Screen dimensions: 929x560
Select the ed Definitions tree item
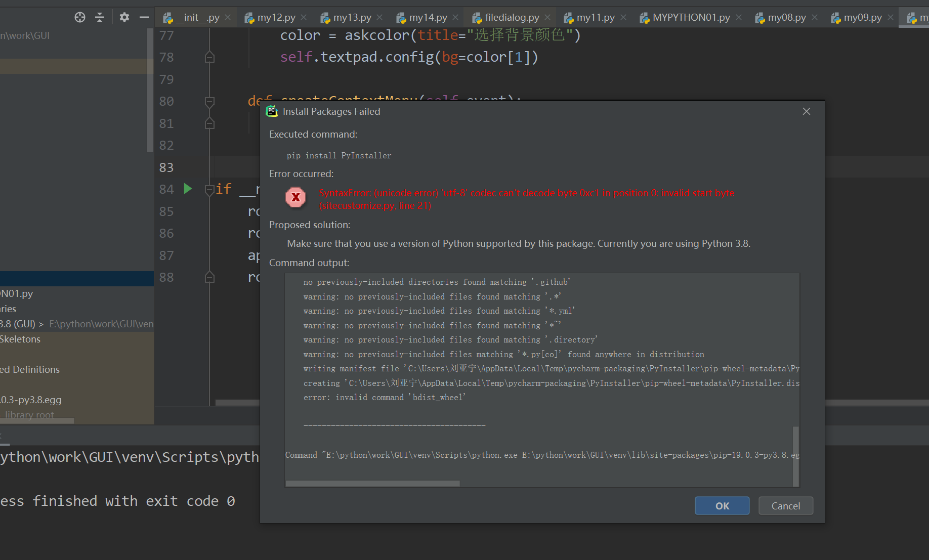point(30,369)
